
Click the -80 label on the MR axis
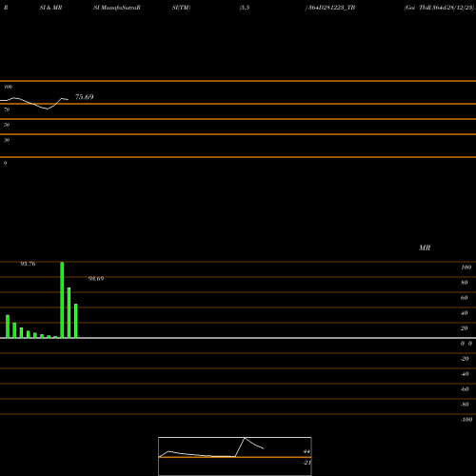point(465,405)
